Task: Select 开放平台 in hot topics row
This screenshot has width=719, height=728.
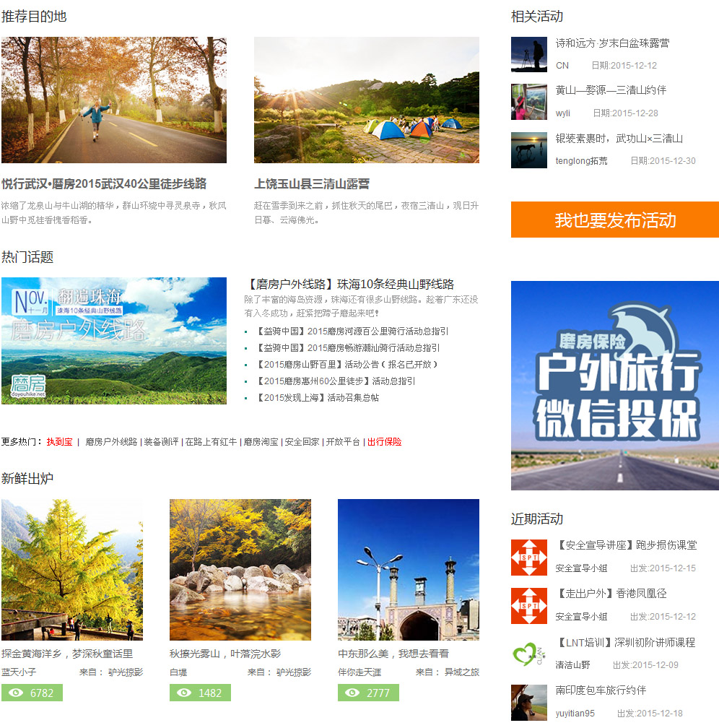Action: (x=343, y=442)
